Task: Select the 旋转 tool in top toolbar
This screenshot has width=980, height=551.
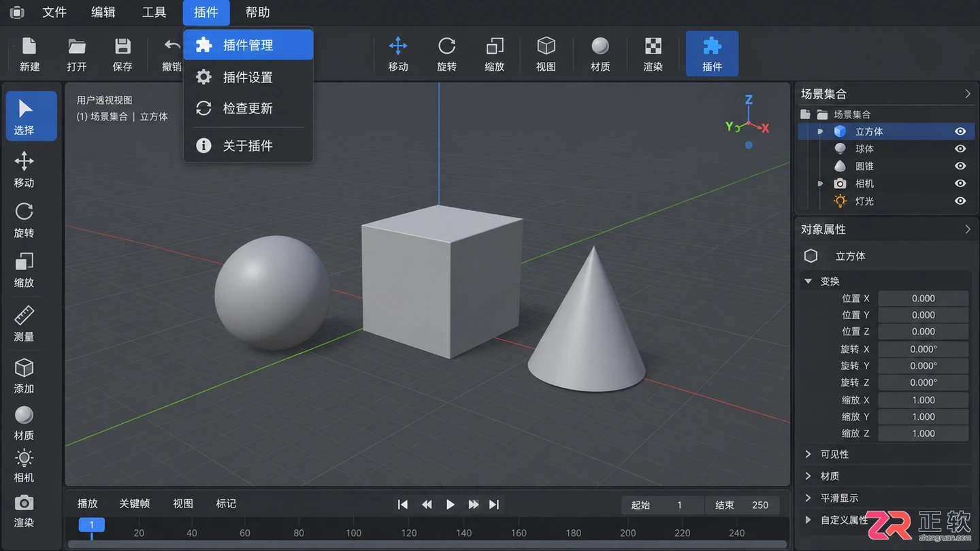Action: 446,54
